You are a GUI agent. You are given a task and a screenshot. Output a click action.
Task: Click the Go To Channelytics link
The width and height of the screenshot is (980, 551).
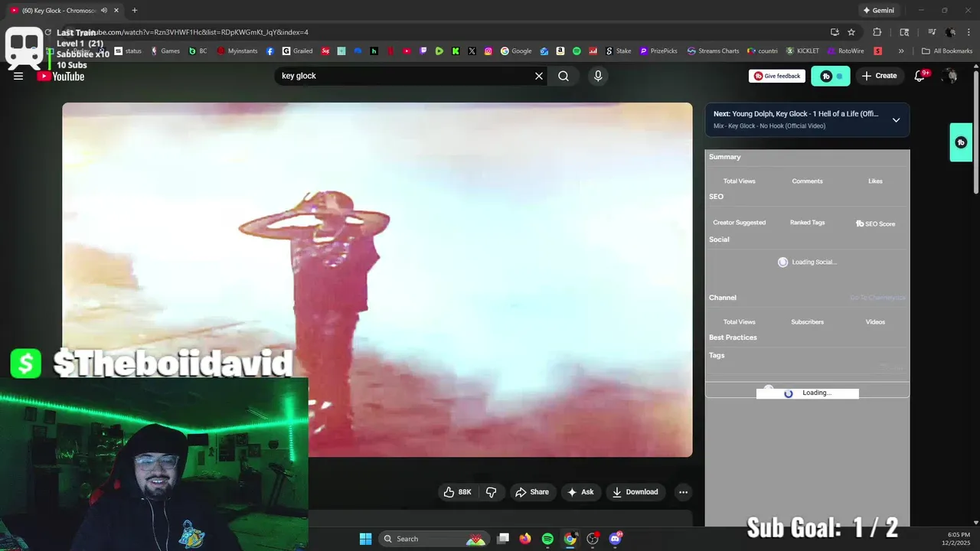coord(877,298)
